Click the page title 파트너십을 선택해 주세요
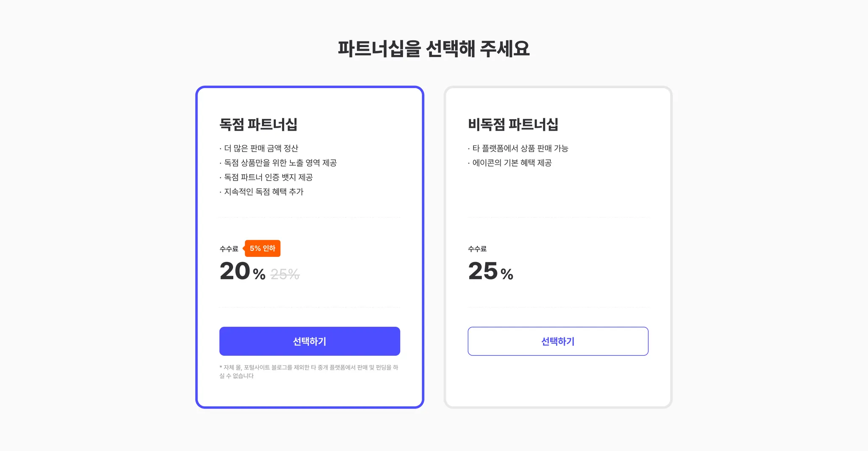Screen dimensions: 868x451 [x=434, y=49]
